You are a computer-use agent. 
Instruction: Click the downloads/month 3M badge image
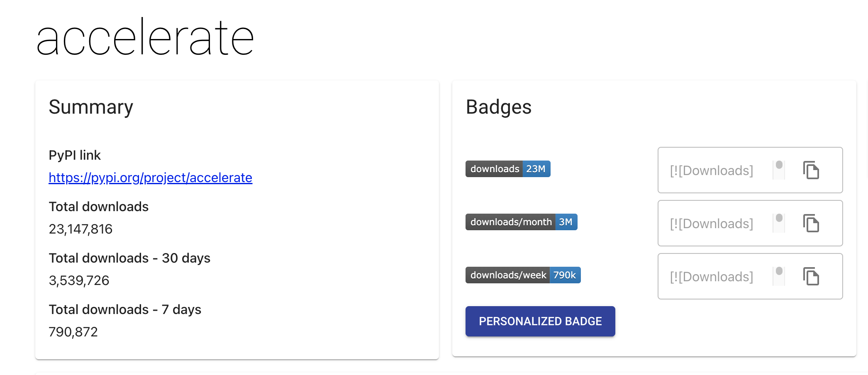pos(521,222)
